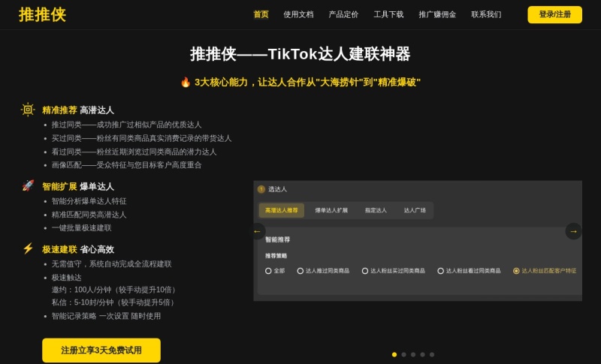Open the 使用文档 nav item
The width and height of the screenshot is (601, 364).
pyautogui.click(x=298, y=14)
